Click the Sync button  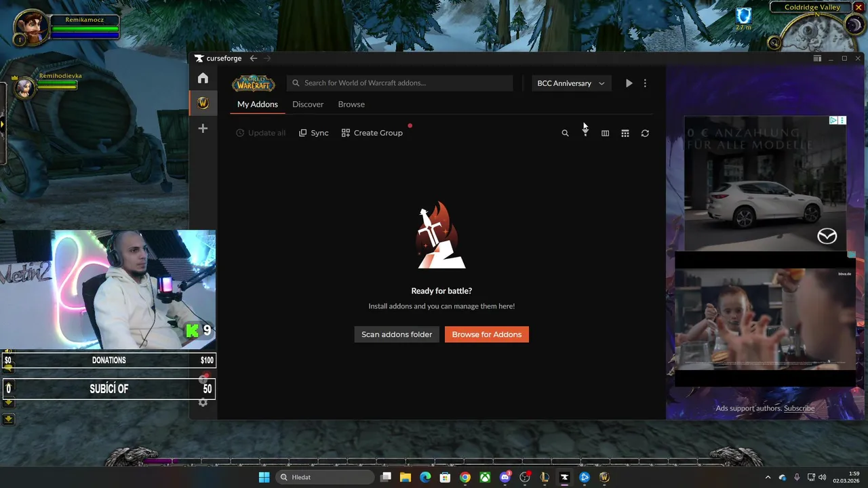coord(314,133)
